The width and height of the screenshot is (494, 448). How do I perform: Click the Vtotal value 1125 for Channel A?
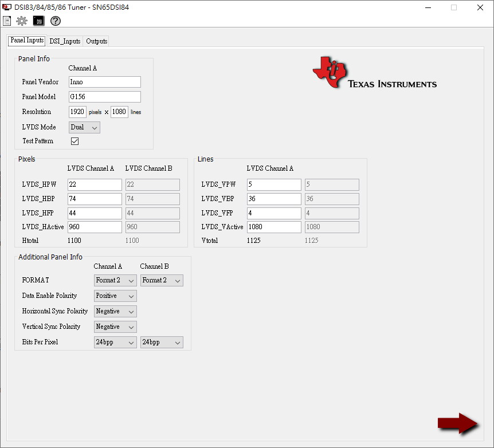tap(254, 241)
